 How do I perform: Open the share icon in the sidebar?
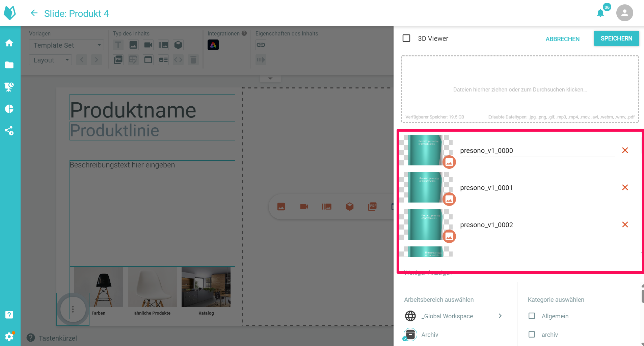[9, 131]
